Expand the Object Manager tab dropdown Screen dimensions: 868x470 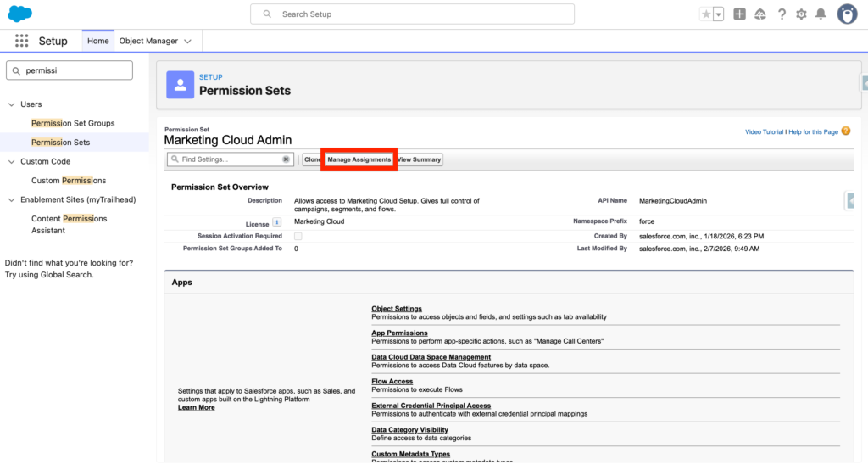[x=187, y=41]
